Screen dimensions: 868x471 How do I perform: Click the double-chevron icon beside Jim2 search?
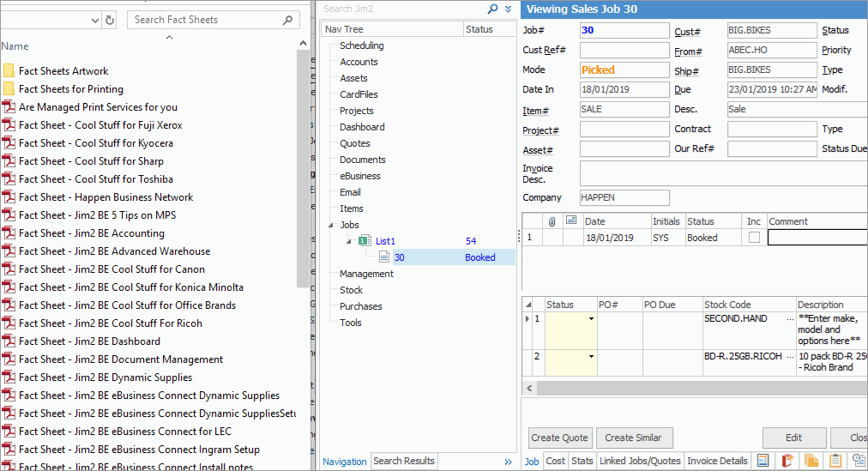coord(508,9)
